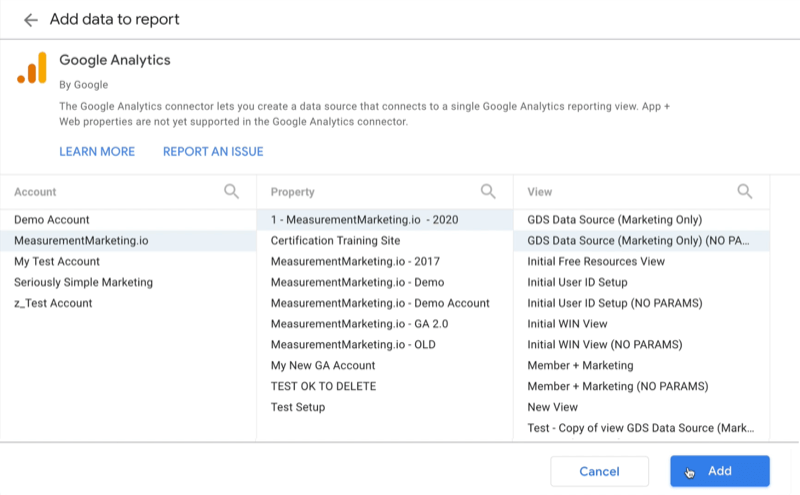Select the Member + Marketing view
The height and width of the screenshot is (495, 800).
click(x=641, y=365)
